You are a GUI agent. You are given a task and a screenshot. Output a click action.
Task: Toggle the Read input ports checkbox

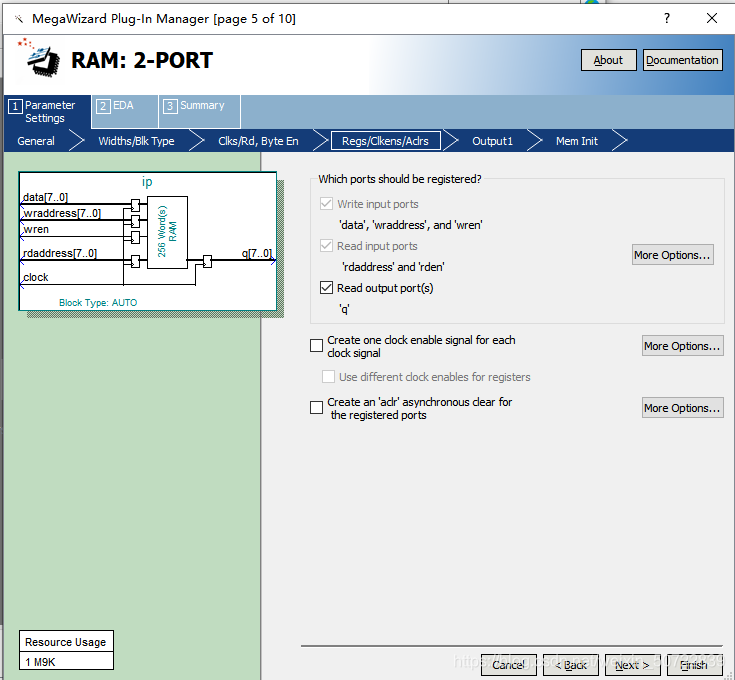pyautogui.click(x=326, y=246)
